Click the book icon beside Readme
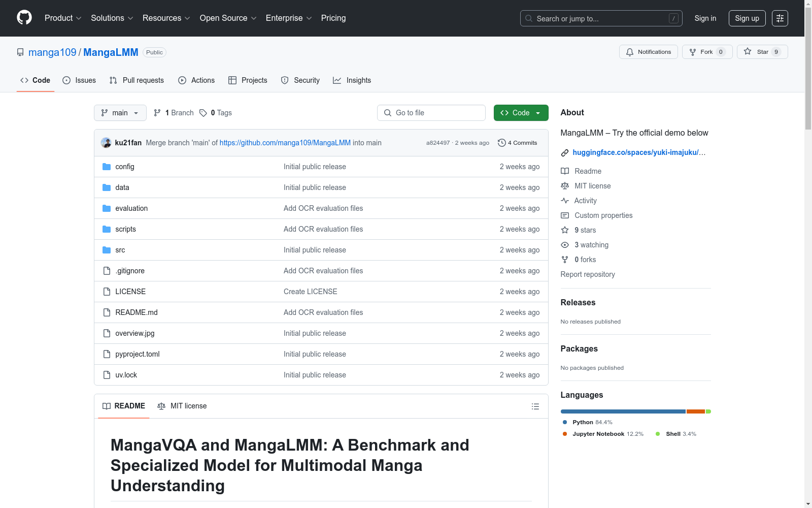812x508 pixels. (565, 171)
